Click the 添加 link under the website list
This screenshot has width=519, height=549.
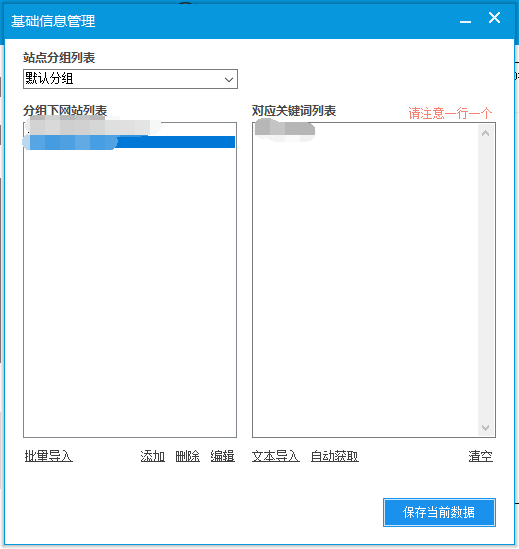(x=152, y=456)
